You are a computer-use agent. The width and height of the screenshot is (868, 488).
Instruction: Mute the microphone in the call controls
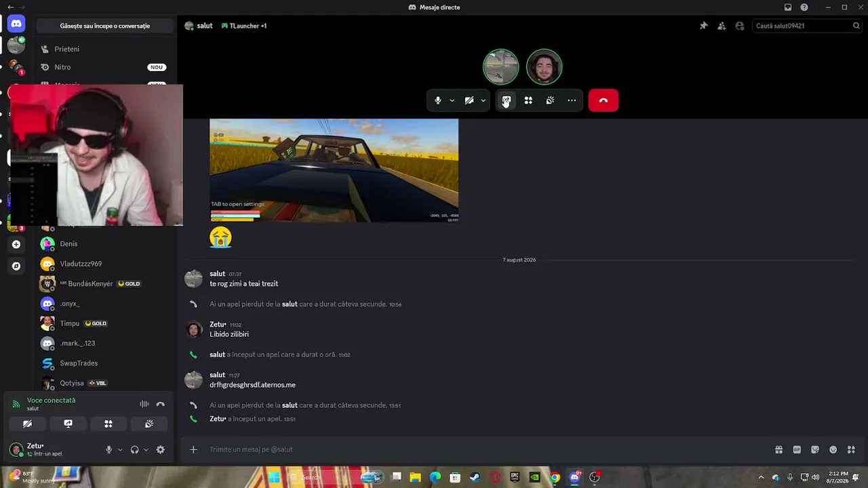437,100
